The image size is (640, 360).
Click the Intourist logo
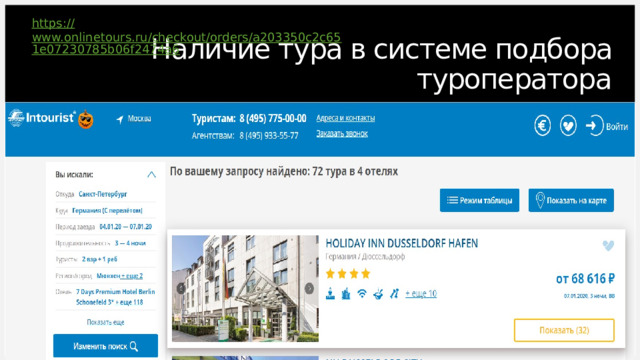coord(42,118)
